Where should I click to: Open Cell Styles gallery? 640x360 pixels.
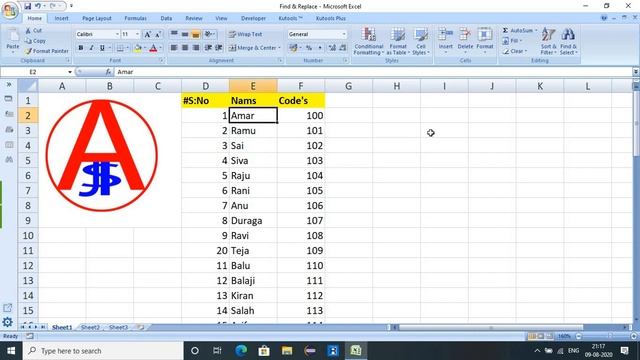pos(420,41)
